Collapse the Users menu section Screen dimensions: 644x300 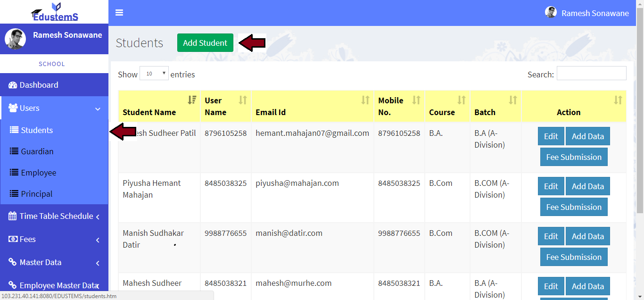click(54, 108)
